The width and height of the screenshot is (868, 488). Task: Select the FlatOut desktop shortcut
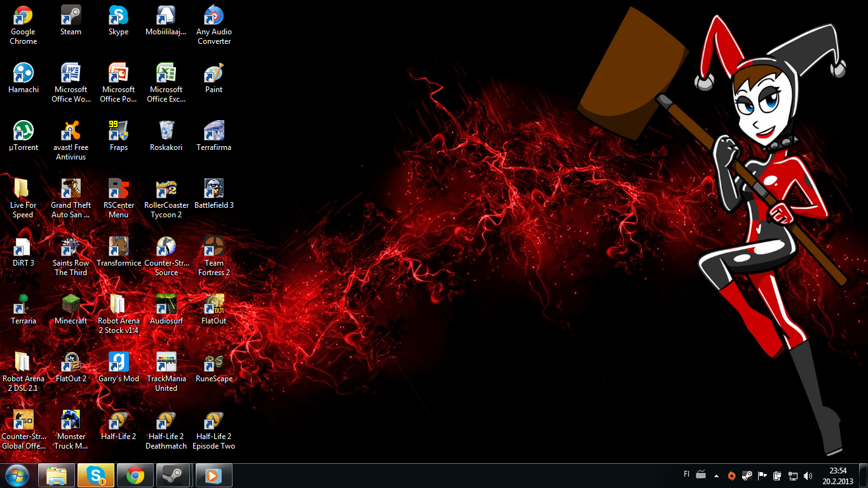click(x=214, y=310)
